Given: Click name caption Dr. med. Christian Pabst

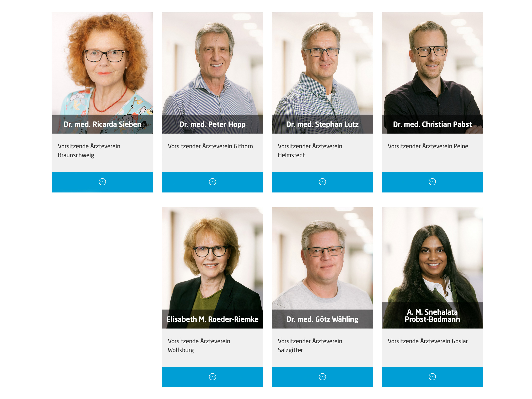Looking at the screenshot, I should click(432, 124).
